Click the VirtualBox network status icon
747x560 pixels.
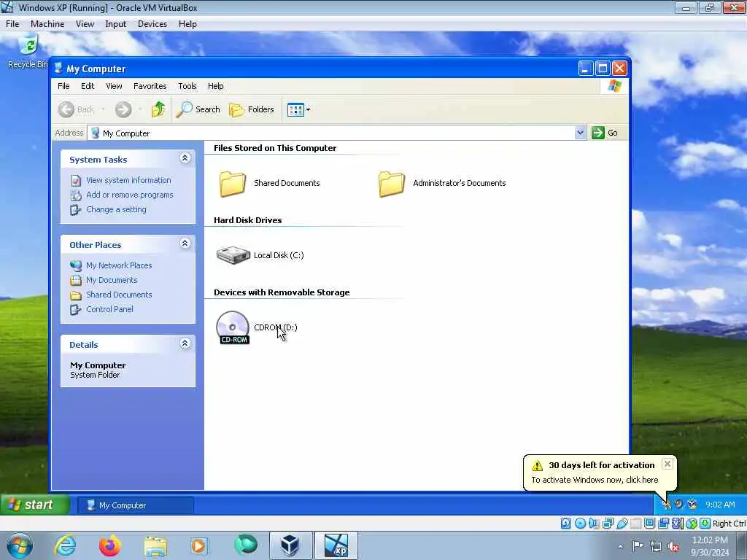point(608,524)
